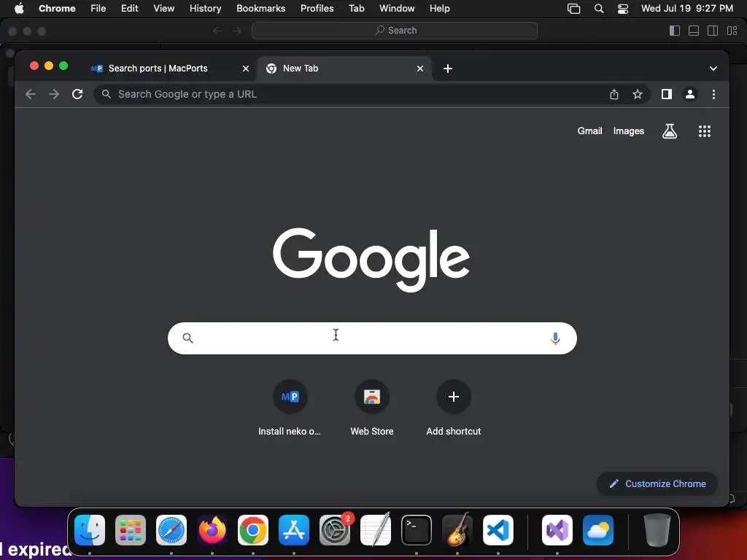Open a new tab with plus button
Viewport: 747px width, 560px height.
click(x=448, y=69)
